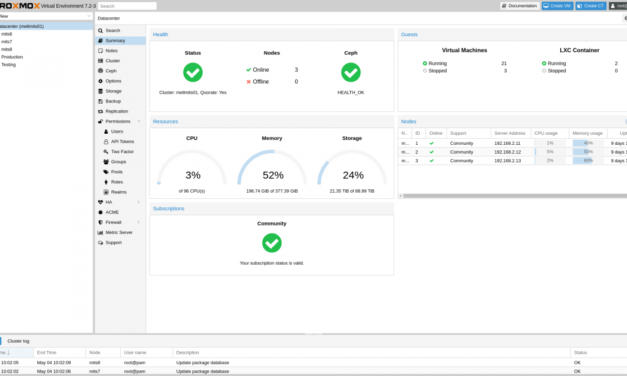Click the Firewall shield icon
Screen dimensions: 627x376
coord(100,222)
